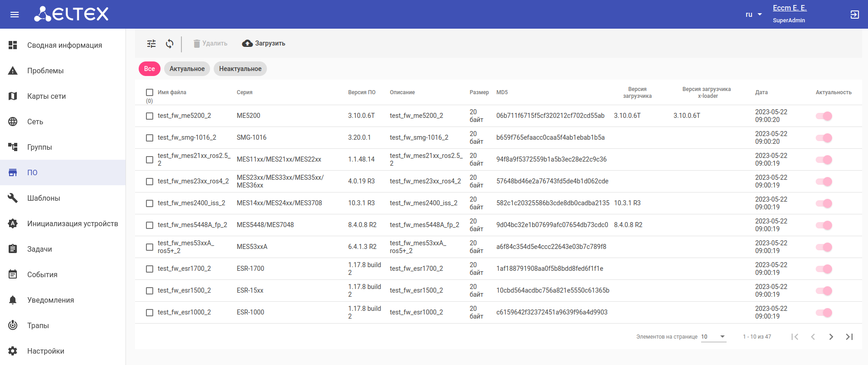Sort by Размер column header
This screenshot has width=868, height=365.
click(479, 92)
